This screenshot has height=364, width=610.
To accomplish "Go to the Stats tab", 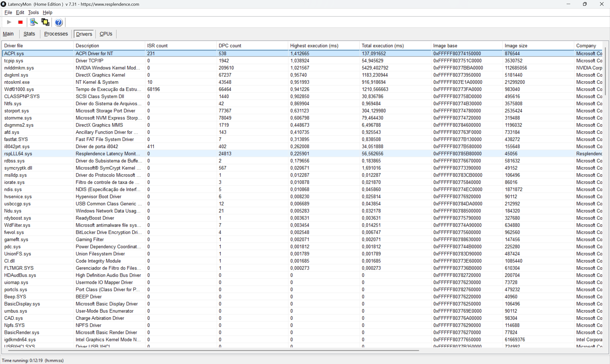I will [29, 34].
